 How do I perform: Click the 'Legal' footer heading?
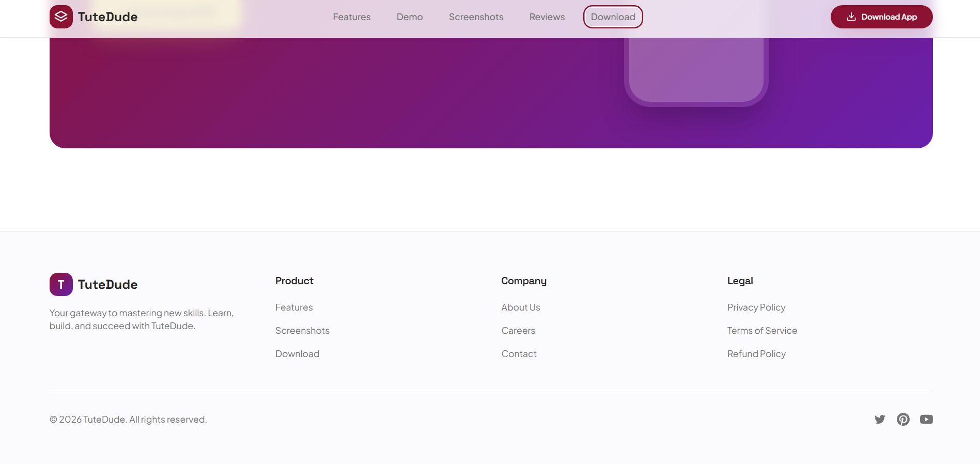coord(740,281)
